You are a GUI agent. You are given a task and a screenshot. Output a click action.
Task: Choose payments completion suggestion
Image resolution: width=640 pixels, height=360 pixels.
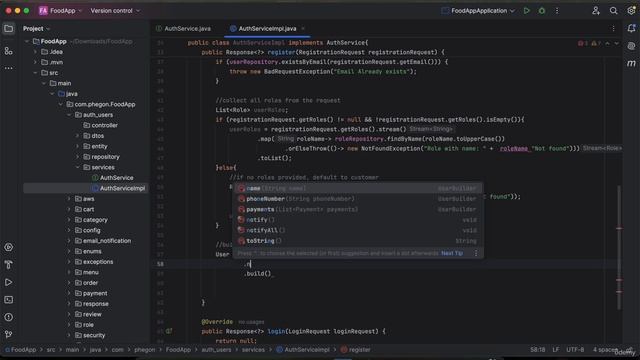(x=357, y=209)
